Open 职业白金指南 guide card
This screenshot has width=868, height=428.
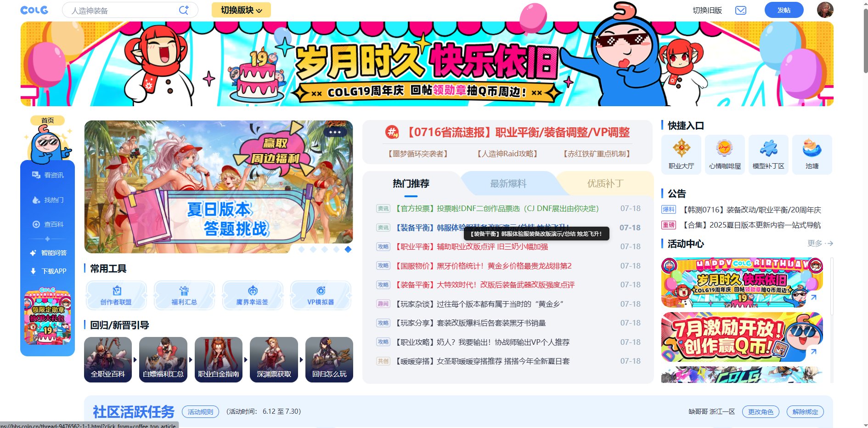pyautogui.click(x=219, y=360)
